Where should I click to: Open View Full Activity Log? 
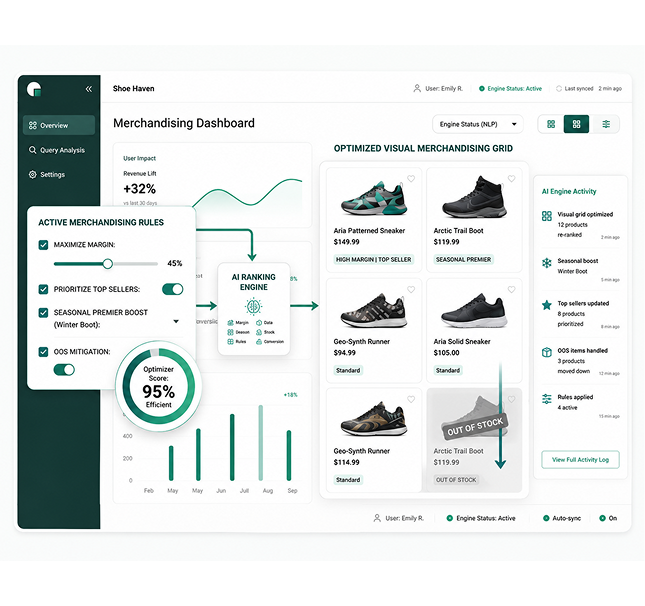580,460
